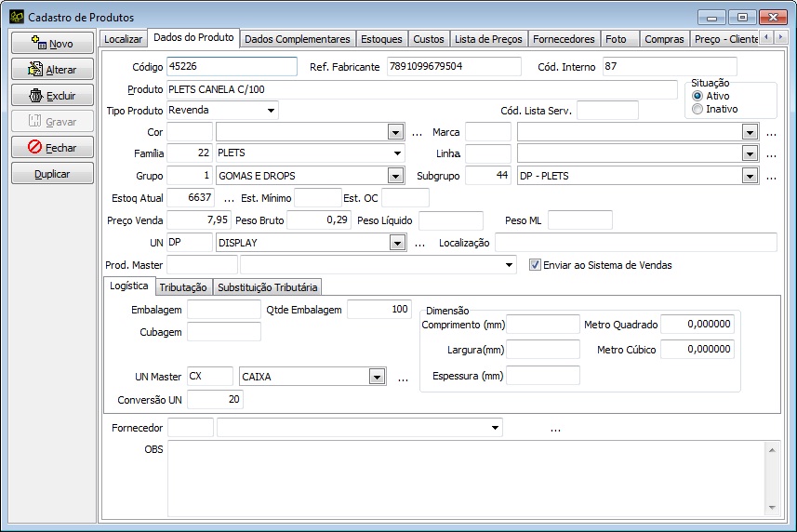Viewport: 797px width, 532px height.
Task: Click the Fechar red icon button
Action: [x=35, y=147]
